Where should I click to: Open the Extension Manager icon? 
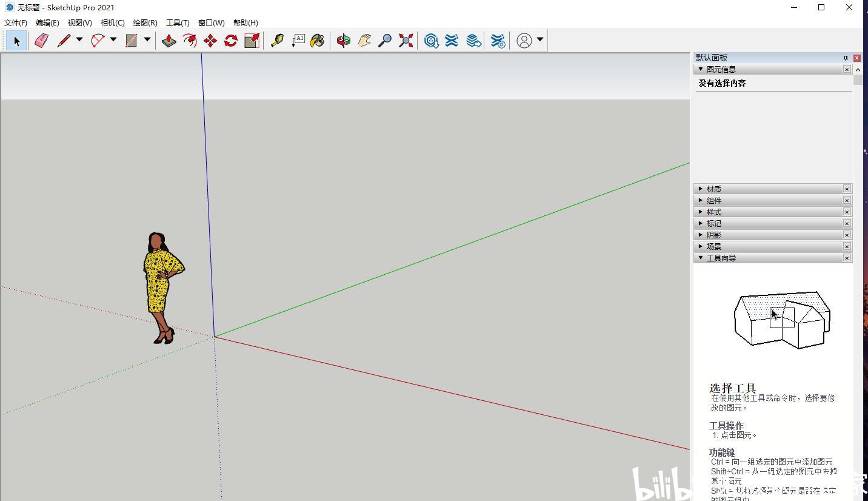(x=498, y=41)
